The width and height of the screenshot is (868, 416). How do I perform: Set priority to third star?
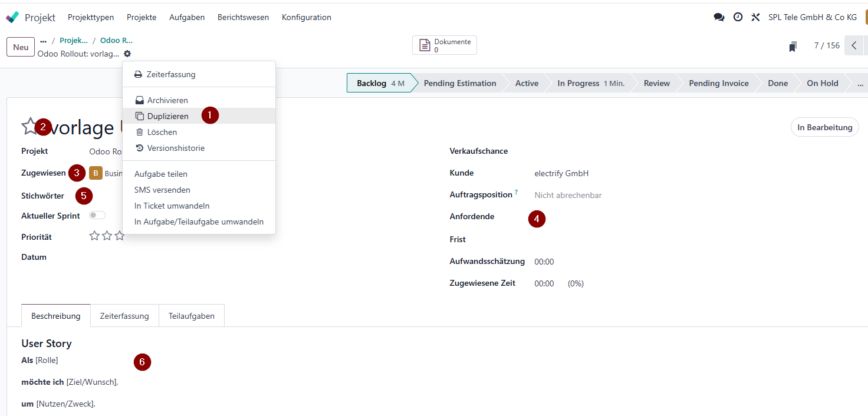click(x=120, y=236)
